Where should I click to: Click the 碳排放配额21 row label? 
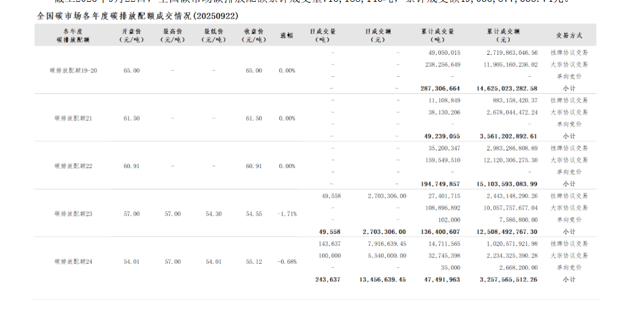pyautogui.click(x=73, y=118)
